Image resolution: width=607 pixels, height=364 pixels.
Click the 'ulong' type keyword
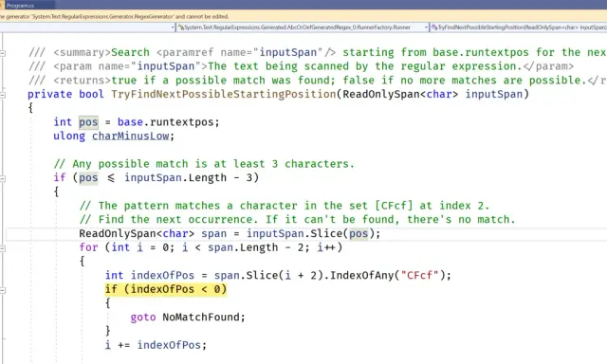69,136
